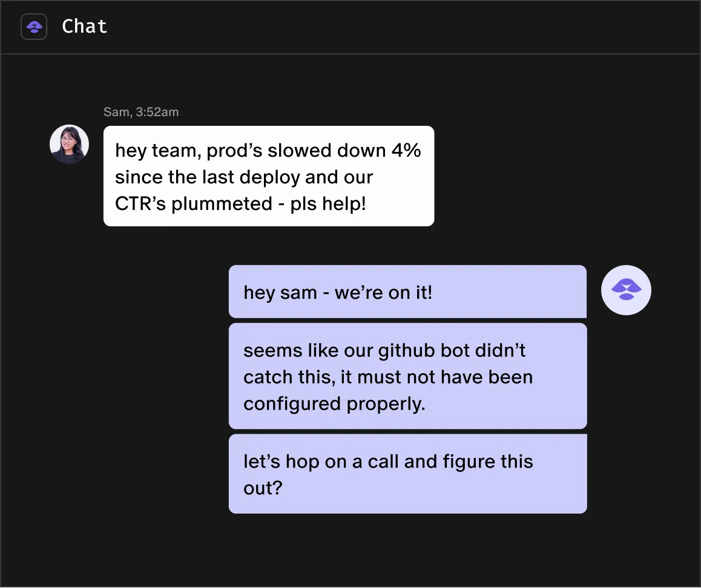The width and height of the screenshot is (701, 588).
Task: Click the purple logo inside the rounded square
Action: coord(33,26)
